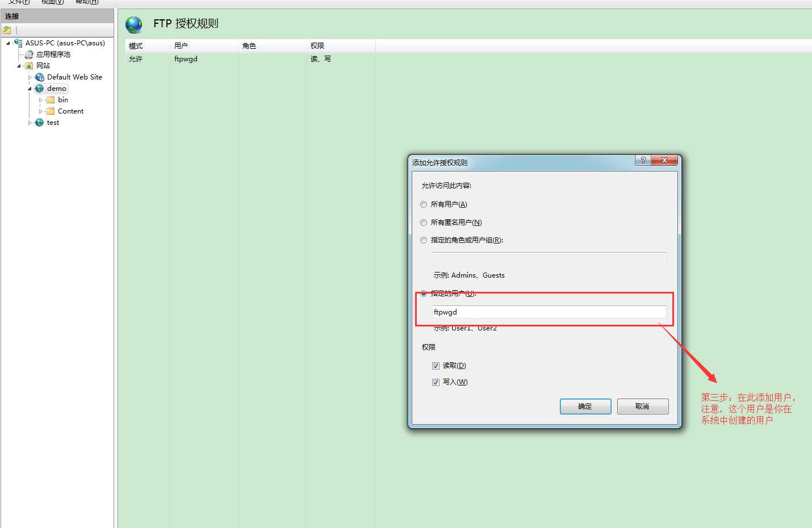Sort rules by the 用户 column header
Viewport: 812px width, 528px height.
click(204, 46)
